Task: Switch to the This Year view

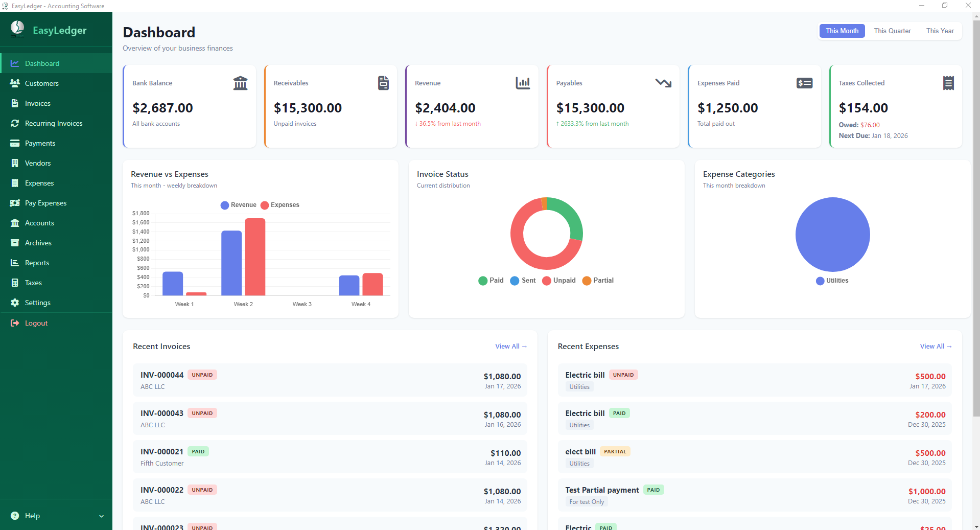Action: coord(939,31)
